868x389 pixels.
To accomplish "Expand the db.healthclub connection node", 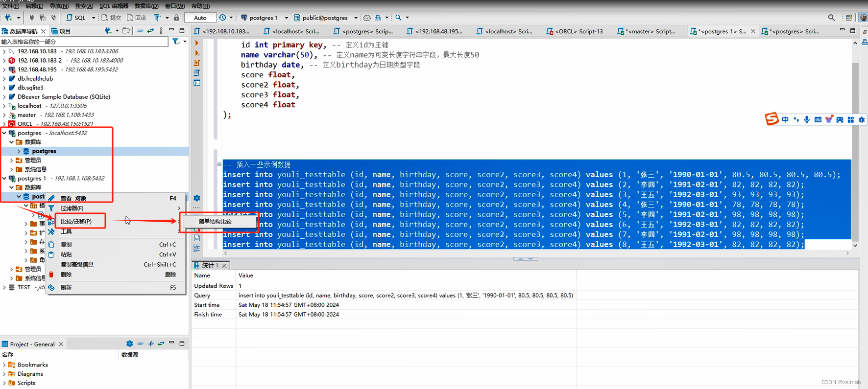I will pos(4,79).
